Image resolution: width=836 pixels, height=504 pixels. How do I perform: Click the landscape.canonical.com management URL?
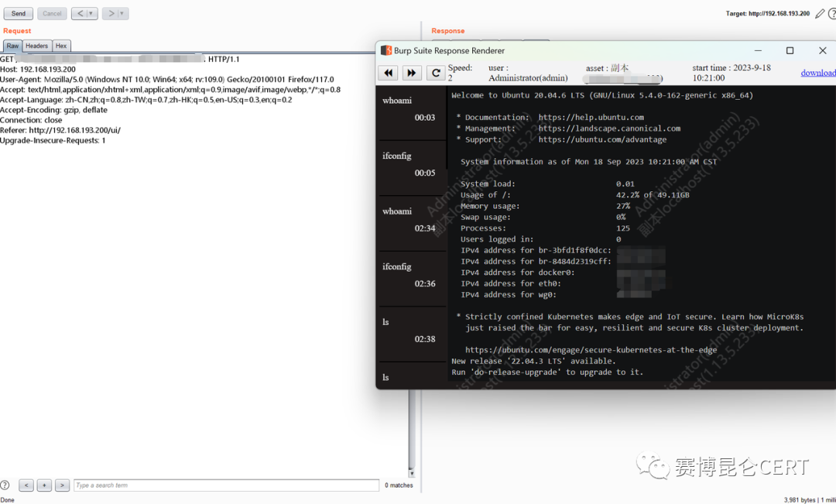tap(609, 129)
